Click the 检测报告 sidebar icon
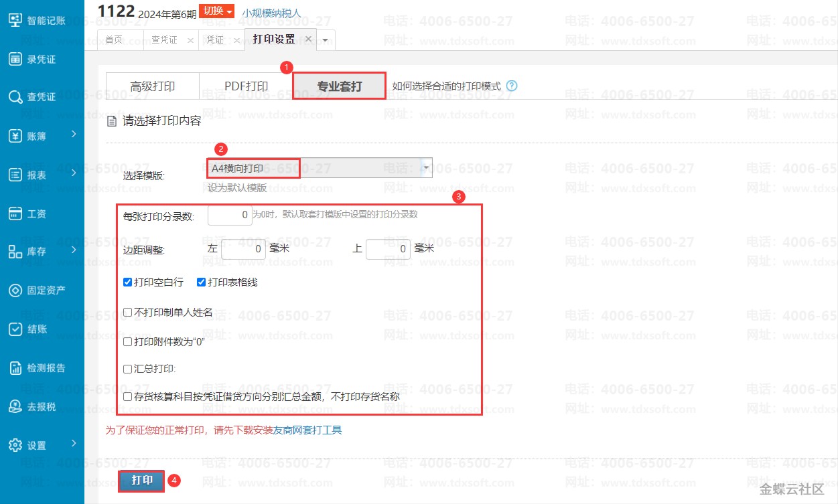This screenshot has width=838, height=504. (x=15, y=367)
